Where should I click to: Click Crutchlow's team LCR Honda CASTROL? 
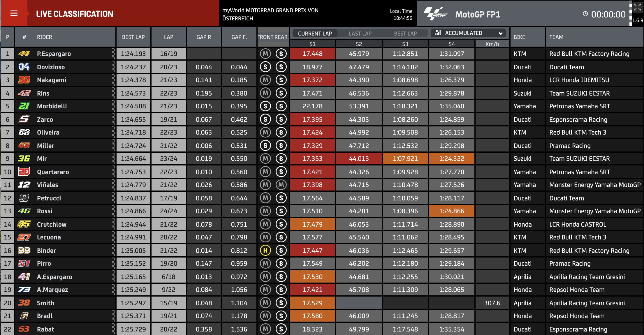578,224
